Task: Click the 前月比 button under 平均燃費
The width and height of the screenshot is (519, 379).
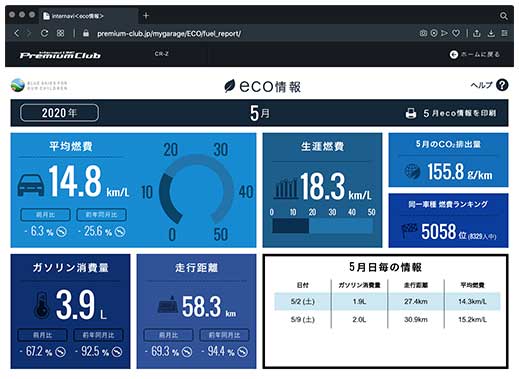Action: coord(45,215)
